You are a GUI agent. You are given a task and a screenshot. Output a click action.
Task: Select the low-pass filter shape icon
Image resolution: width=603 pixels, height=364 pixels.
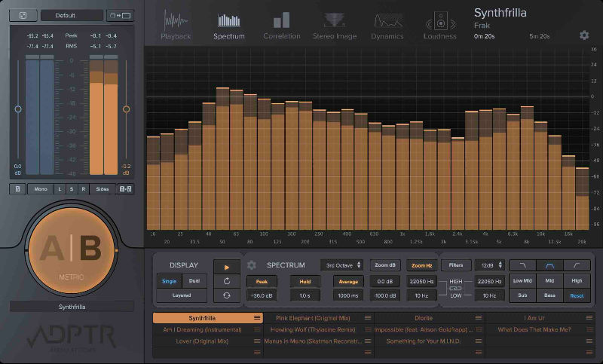click(x=522, y=265)
